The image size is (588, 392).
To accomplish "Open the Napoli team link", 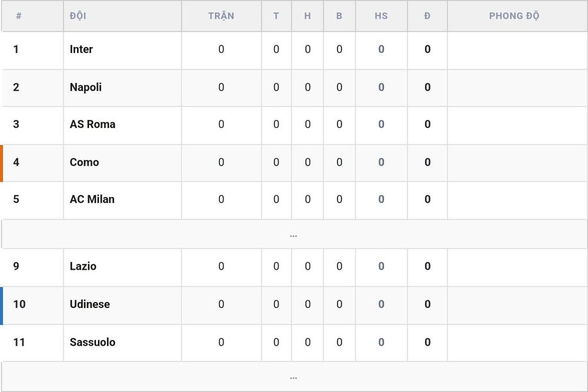I will [85, 88].
